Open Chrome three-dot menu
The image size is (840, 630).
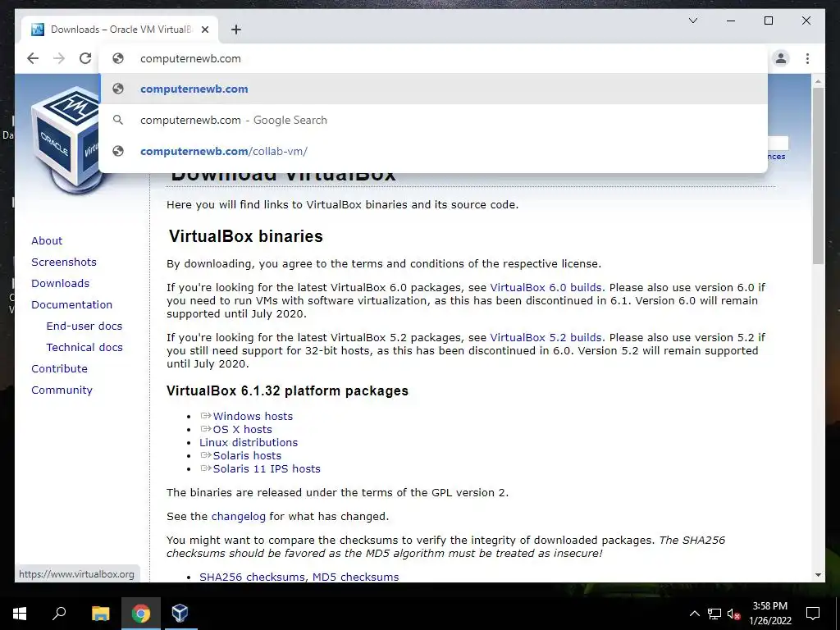807,58
